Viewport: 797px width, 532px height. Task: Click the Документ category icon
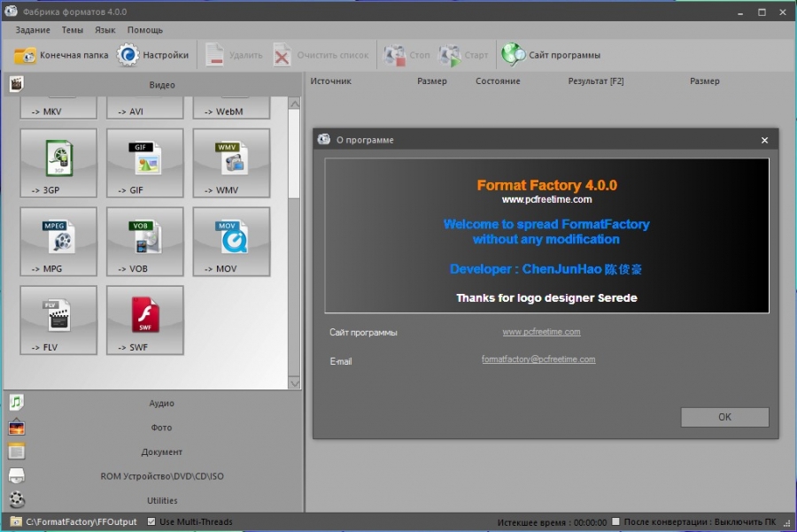(x=16, y=451)
